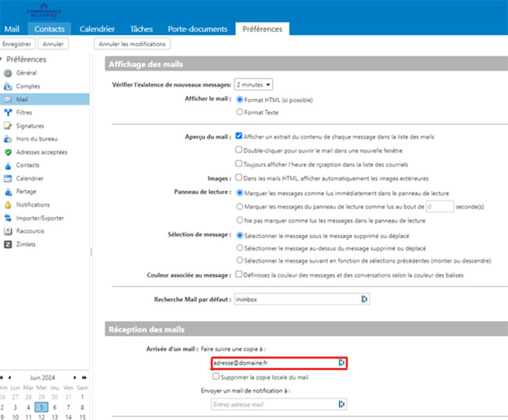This screenshot has width=508, height=420.
Task: Open the Notifications icon in sidebar
Action: (8, 205)
